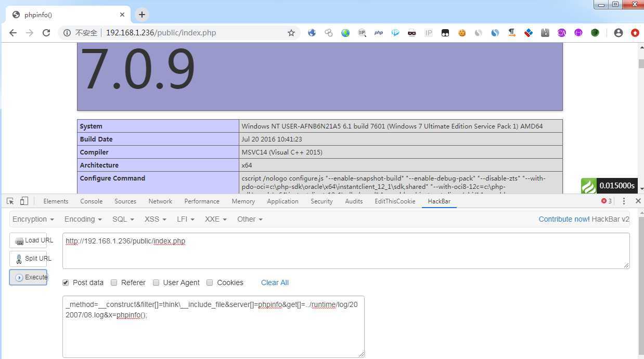Switch to the Application tab
This screenshot has width=644, height=359.
point(283,201)
